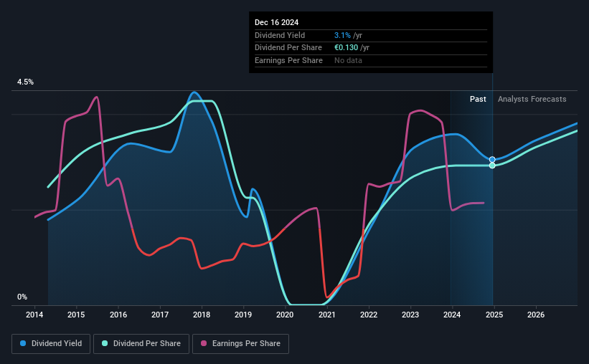Click the 2020 x-axis label
Viewport: 589px width, 364px height.
click(285, 315)
